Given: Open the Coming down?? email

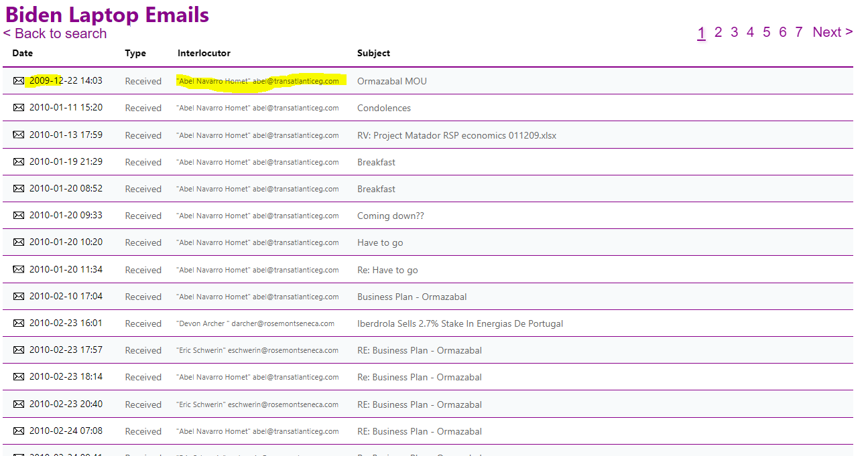Looking at the screenshot, I should pos(391,216).
